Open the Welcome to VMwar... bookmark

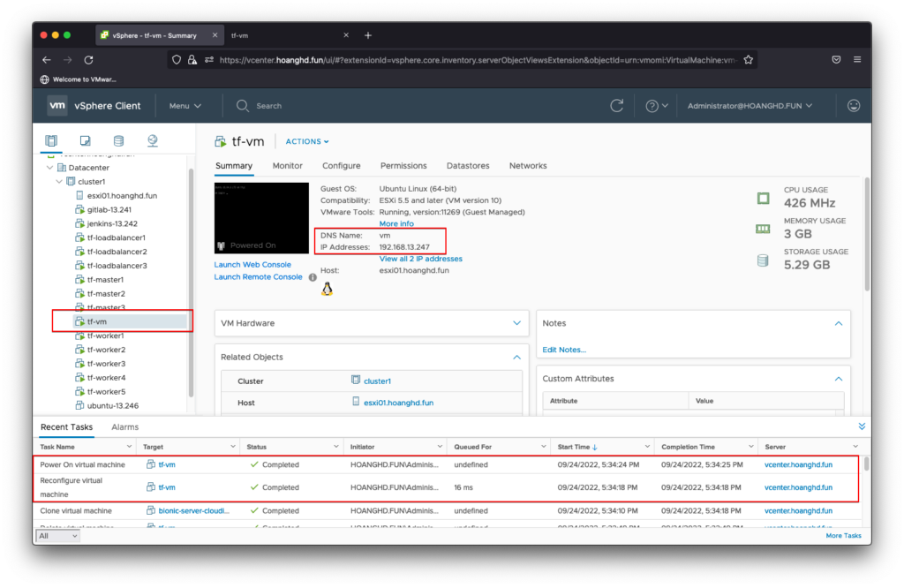(x=79, y=79)
